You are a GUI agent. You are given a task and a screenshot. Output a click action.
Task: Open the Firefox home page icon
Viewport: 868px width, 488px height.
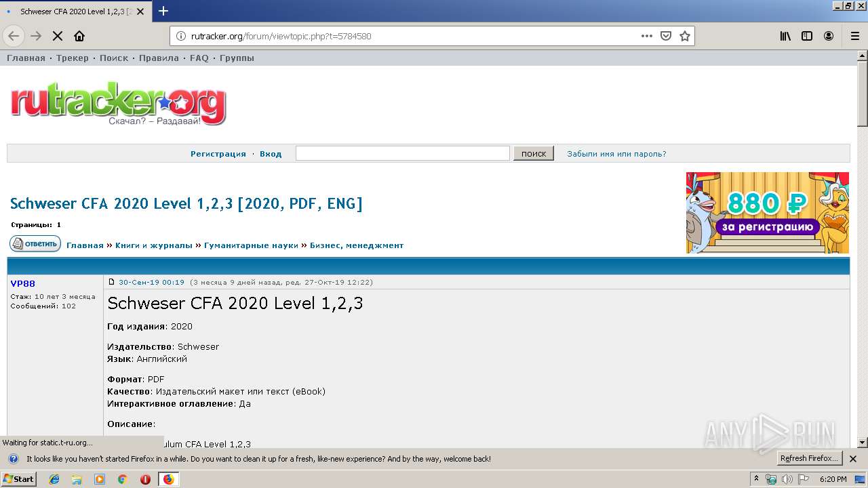coord(79,36)
